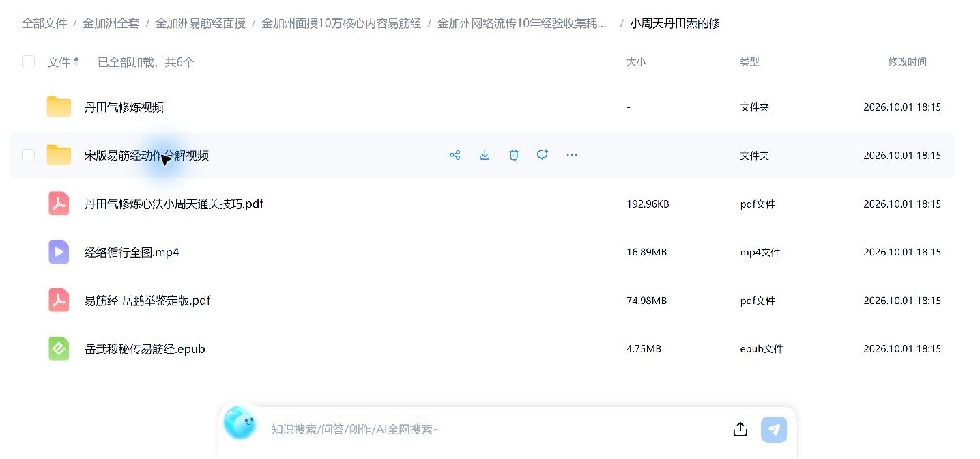
Task: Click the 修改时间 column header
Action: click(x=907, y=62)
